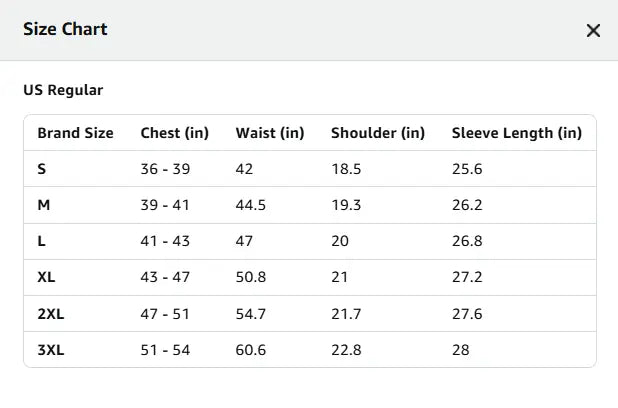Click waist value 60.6
This screenshot has width=618, height=408.
pos(251,350)
